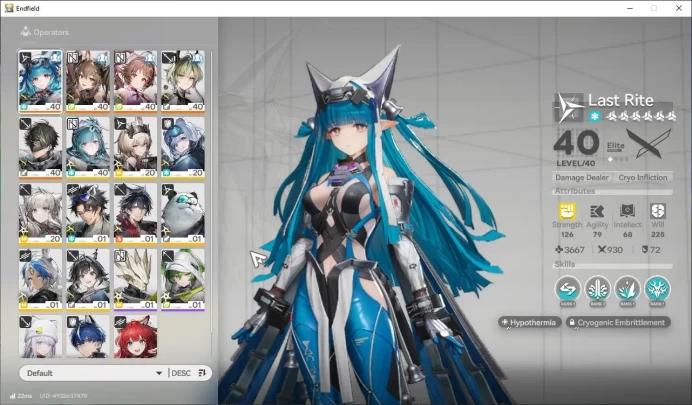Click the Operators header icon
Viewport: 692px width, 405px height.
click(25, 31)
